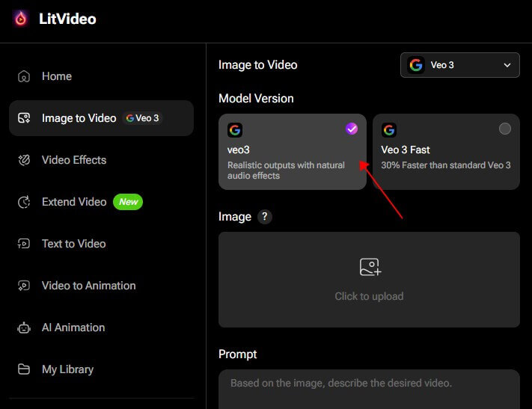This screenshot has width=532, height=409.
Task: Click the Extend Video icon in sidebar
Action: (25, 202)
